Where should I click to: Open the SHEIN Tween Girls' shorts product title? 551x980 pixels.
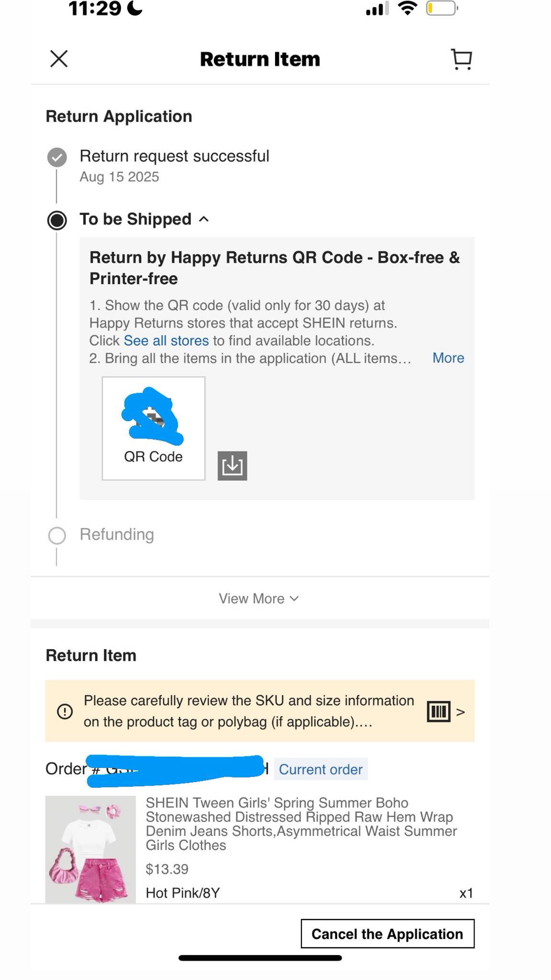(x=301, y=824)
